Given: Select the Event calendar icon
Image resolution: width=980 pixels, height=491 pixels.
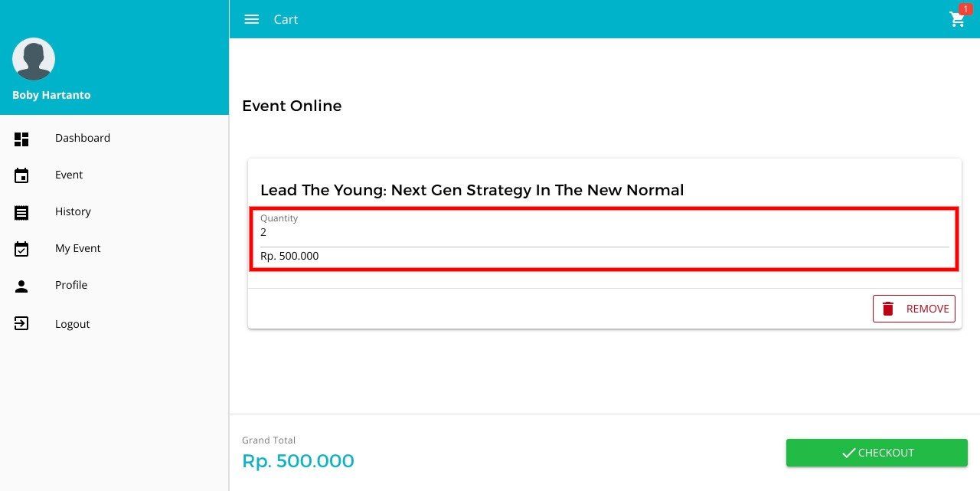Looking at the screenshot, I should click(x=21, y=175).
